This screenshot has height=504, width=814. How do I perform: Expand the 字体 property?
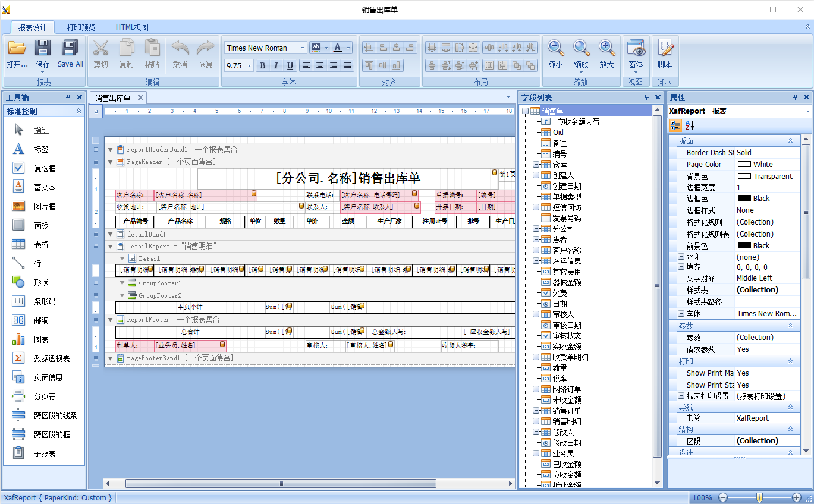pos(681,314)
